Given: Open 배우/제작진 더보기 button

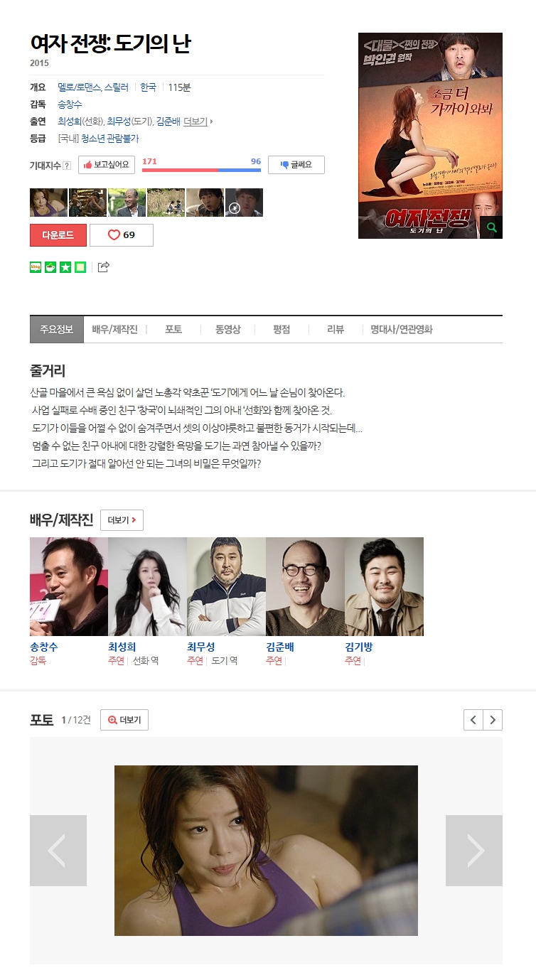Looking at the screenshot, I should [x=122, y=520].
